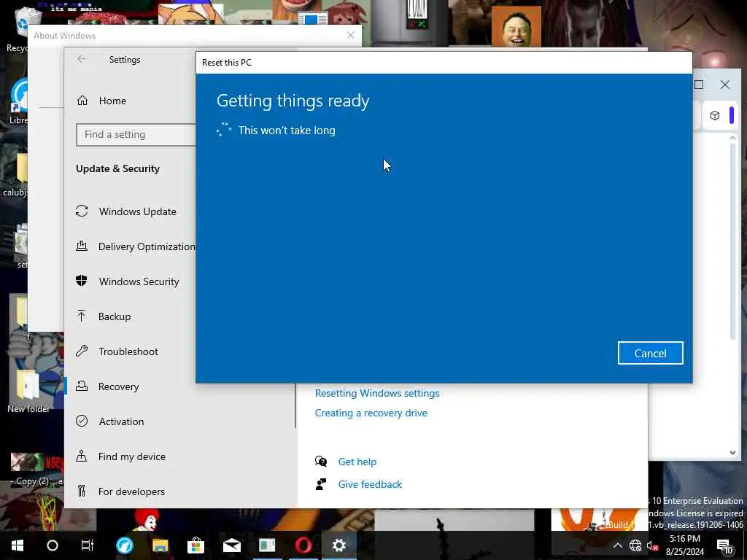Viewport: 747px width, 560px height.
Task: Click scroll up arrow in background window
Action: pos(732,138)
